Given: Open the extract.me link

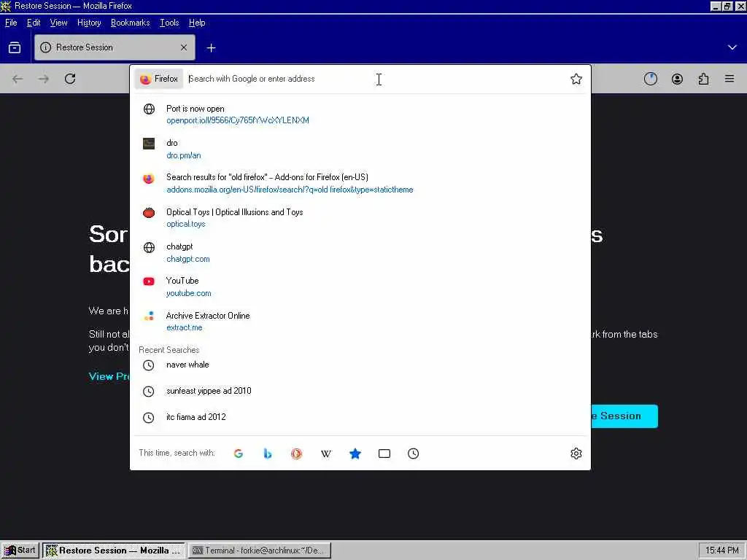Looking at the screenshot, I should click(x=185, y=327).
